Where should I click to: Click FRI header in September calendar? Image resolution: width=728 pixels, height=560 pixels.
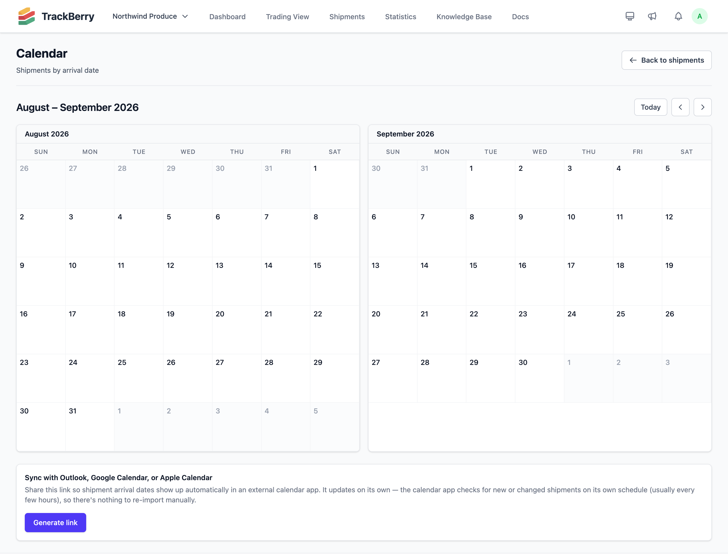point(638,152)
